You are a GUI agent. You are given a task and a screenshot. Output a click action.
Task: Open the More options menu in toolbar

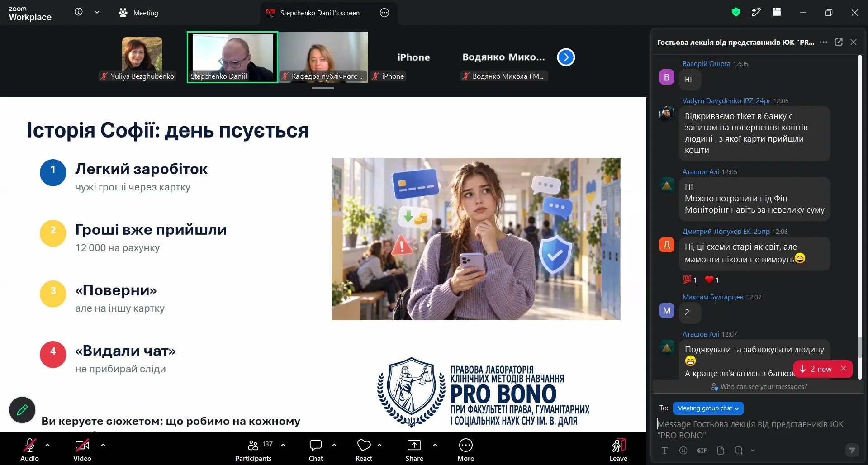pyautogui.click(x=465, y=450)
